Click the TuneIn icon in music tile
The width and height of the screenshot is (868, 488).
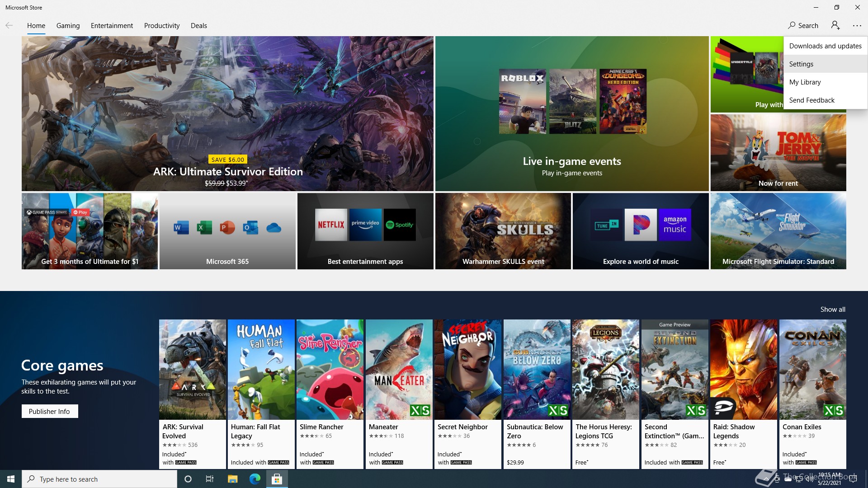606,225
